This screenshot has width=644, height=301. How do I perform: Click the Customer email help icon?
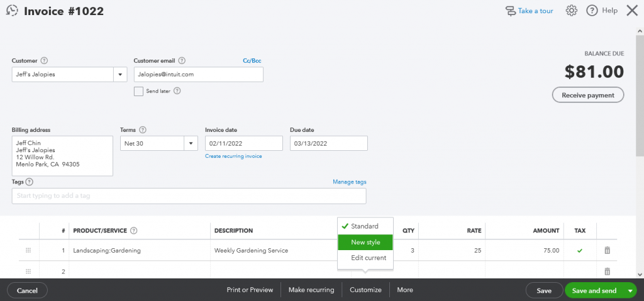pos(182,61)
